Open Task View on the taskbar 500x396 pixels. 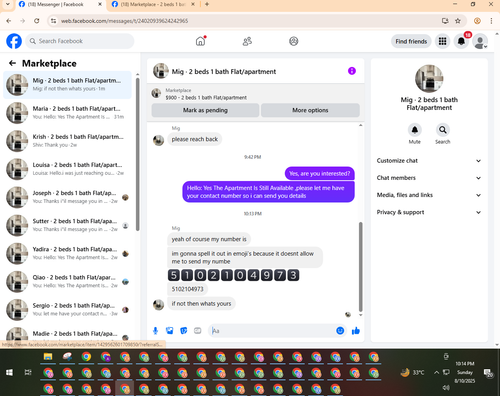coord(28,372)
